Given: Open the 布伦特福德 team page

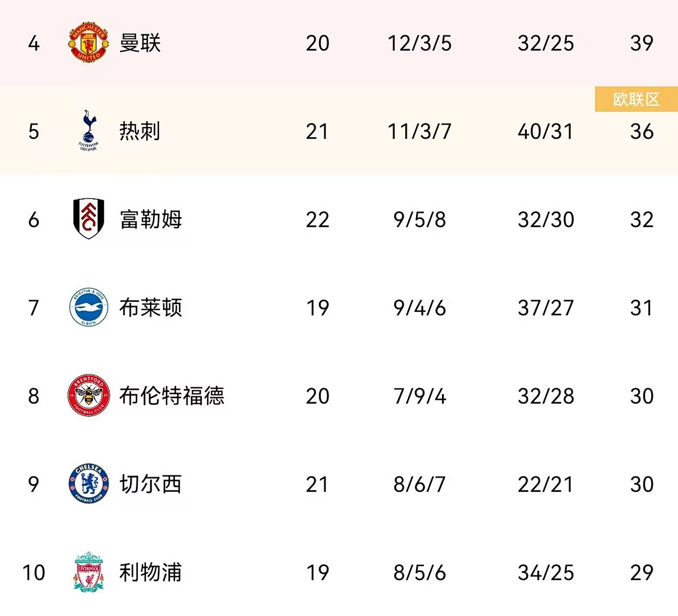Looking at the screenshot, I should (172, 396).
